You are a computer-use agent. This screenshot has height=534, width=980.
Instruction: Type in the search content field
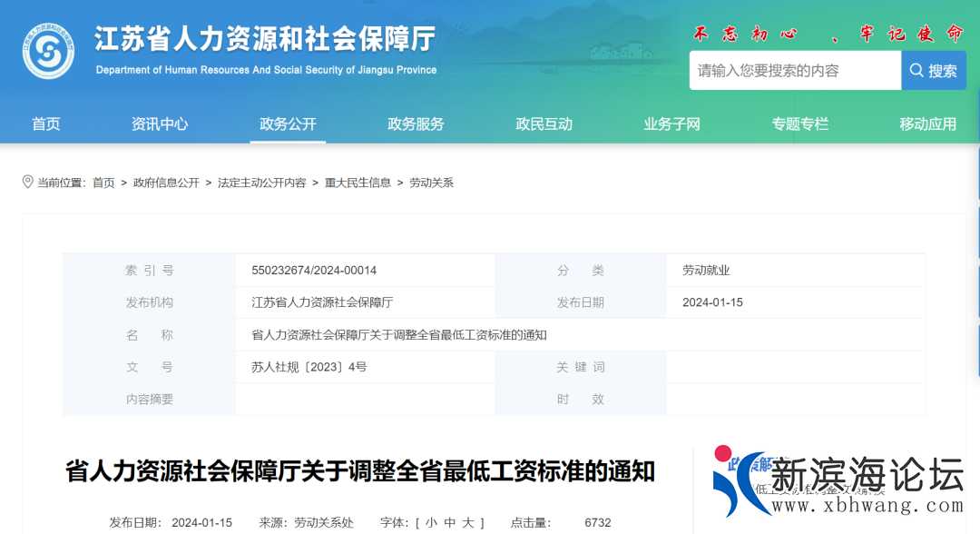(x=794, y=71)
